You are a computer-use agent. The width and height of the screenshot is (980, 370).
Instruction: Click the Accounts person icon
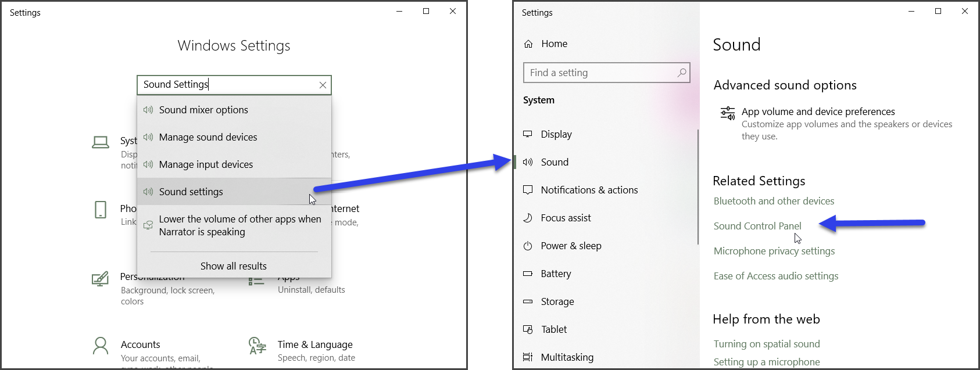pyautogui.click(x=101, y=346)
